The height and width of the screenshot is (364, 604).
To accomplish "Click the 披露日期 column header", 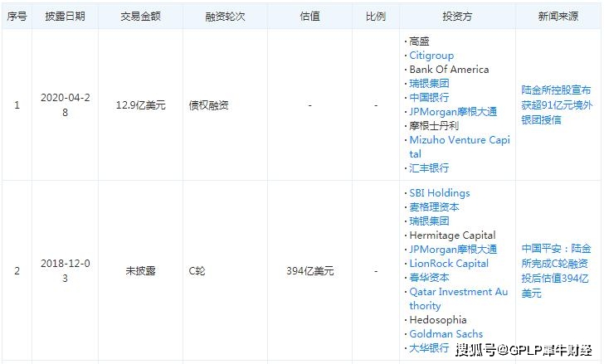I will coord(65,16).
